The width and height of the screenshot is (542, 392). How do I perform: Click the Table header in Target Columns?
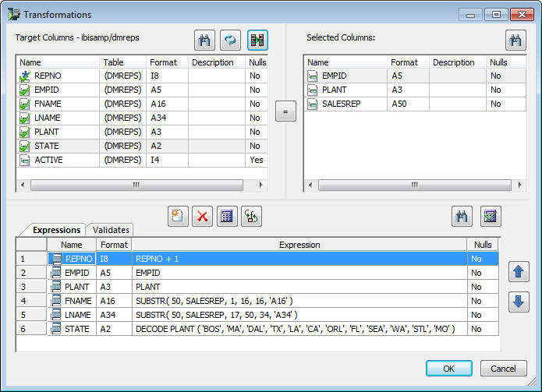tap(122, 62)
